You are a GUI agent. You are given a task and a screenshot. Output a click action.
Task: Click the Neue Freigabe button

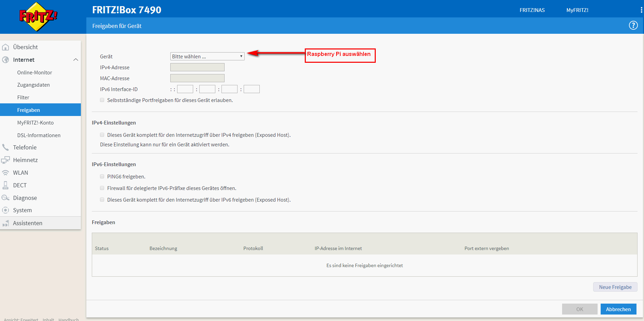(x=615, y=287)
